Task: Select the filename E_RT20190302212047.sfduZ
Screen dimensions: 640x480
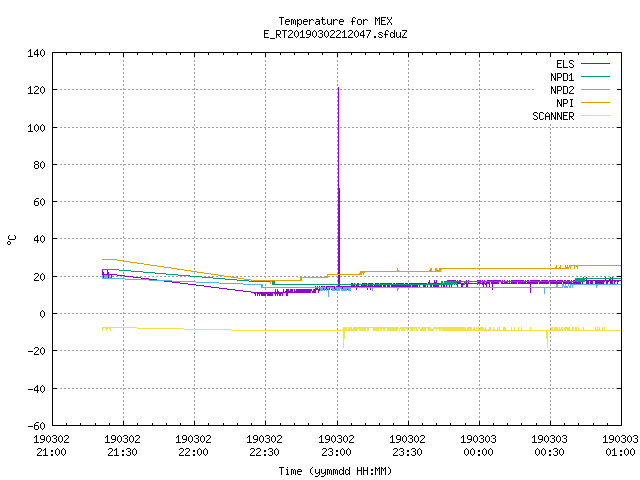Action: 336,34
